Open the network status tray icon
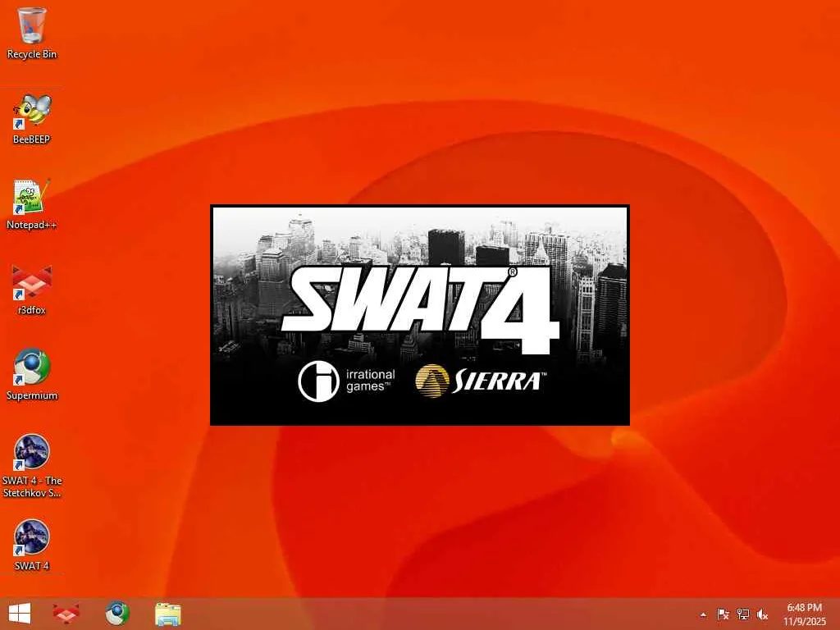Viewport: 840px width, 630px height. [743, 614]
